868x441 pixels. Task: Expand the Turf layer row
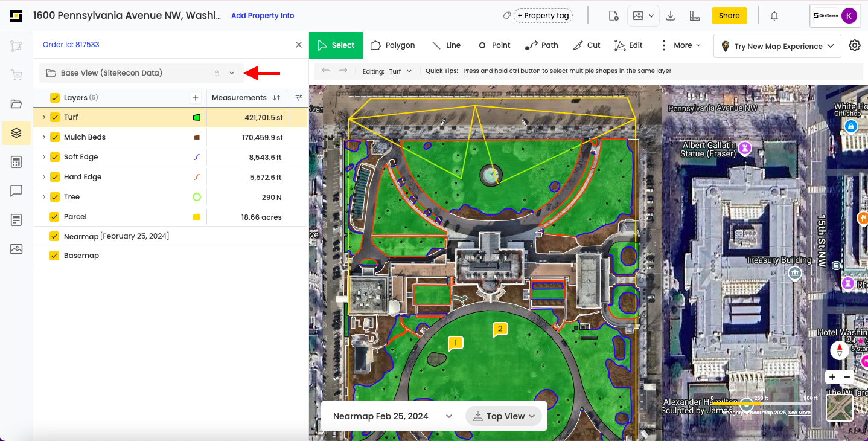[x=44, y=117]
